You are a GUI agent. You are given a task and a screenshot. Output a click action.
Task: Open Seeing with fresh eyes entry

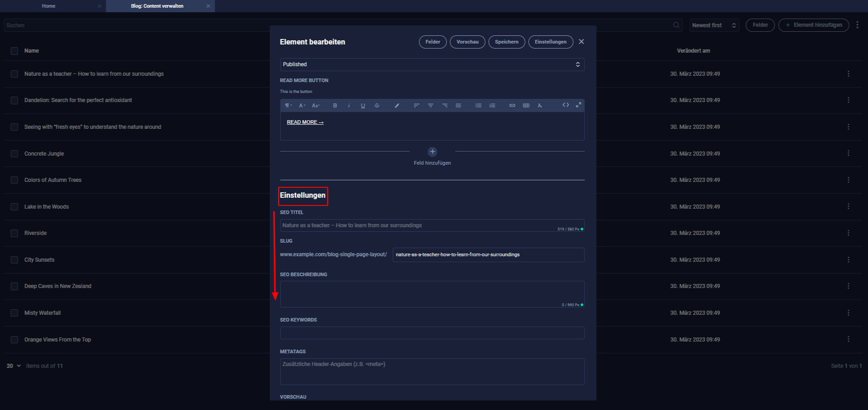pos(93,127)
